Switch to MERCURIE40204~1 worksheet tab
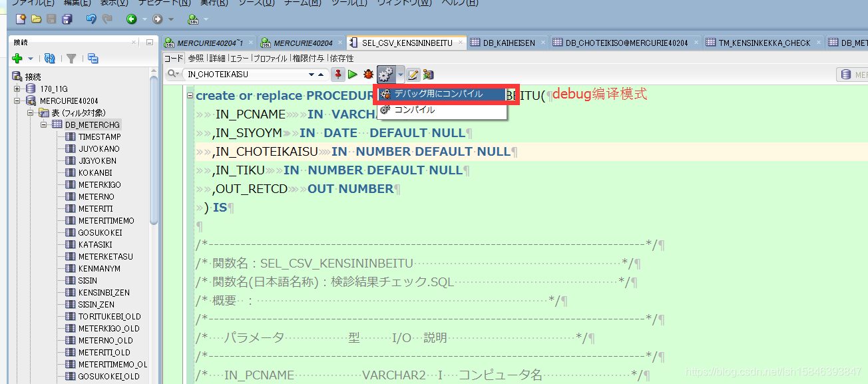This screenshot has height=384, width=868. pos(208,43)
